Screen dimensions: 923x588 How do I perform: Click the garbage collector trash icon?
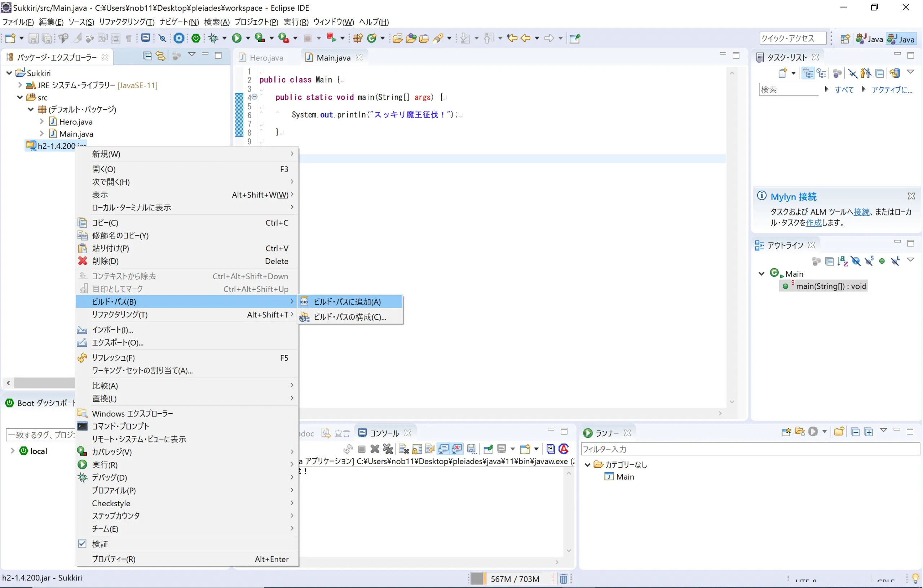563,578
